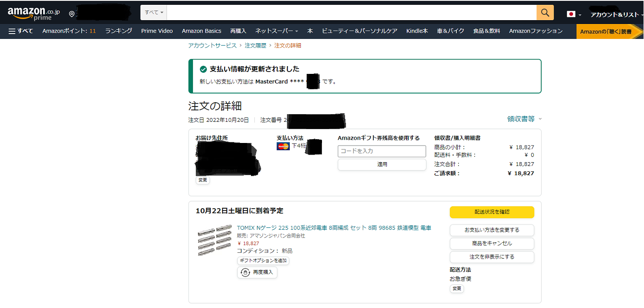Image resolution: width=644 pixels, height=308 pixels.
Task: Open Kindle本 in nav bar
Action: [417, 31]
